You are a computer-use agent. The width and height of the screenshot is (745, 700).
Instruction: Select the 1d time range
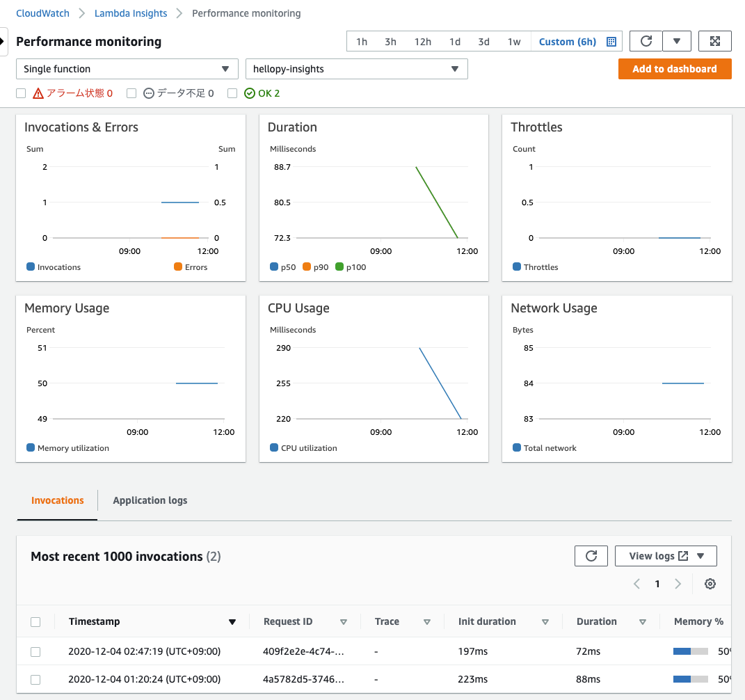tap(454, 42)
